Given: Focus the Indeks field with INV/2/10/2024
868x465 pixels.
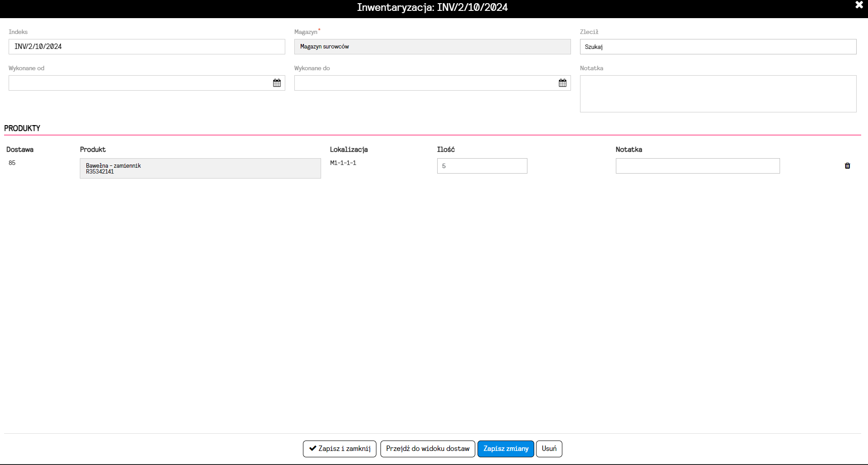Looking at the screenshot, I should click(x=147, y=47).
